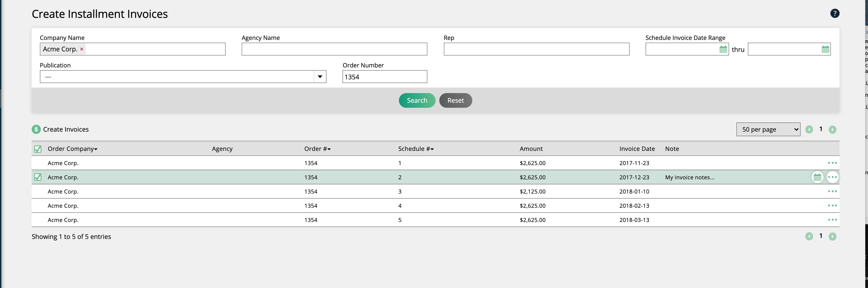Open the ellipsis actions for schedule 5 row
Viewport: 868px width, 288px height.
[833, 219]
